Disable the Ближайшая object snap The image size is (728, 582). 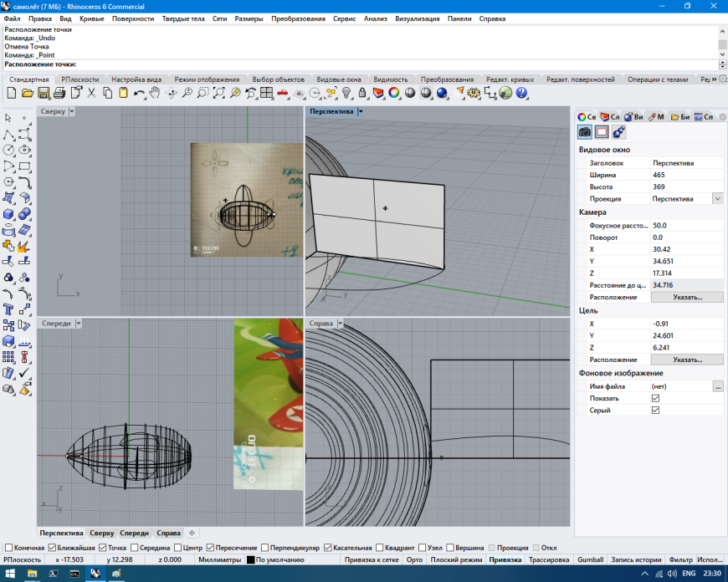point(51,547)
